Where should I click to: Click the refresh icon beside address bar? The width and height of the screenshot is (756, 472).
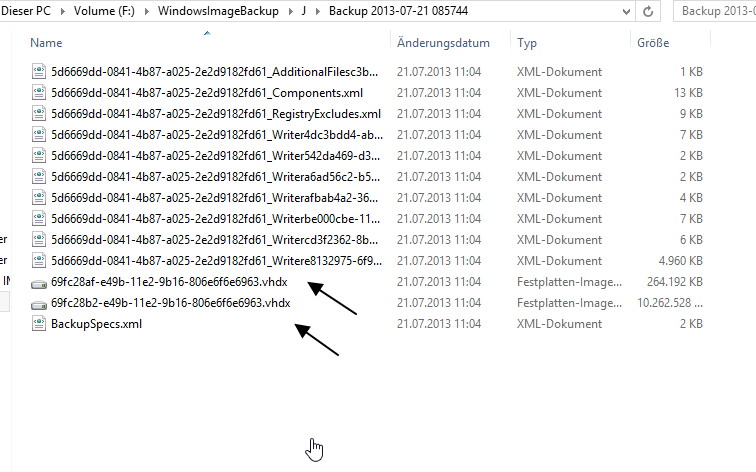pyautogui.click(x=648, y=11)
